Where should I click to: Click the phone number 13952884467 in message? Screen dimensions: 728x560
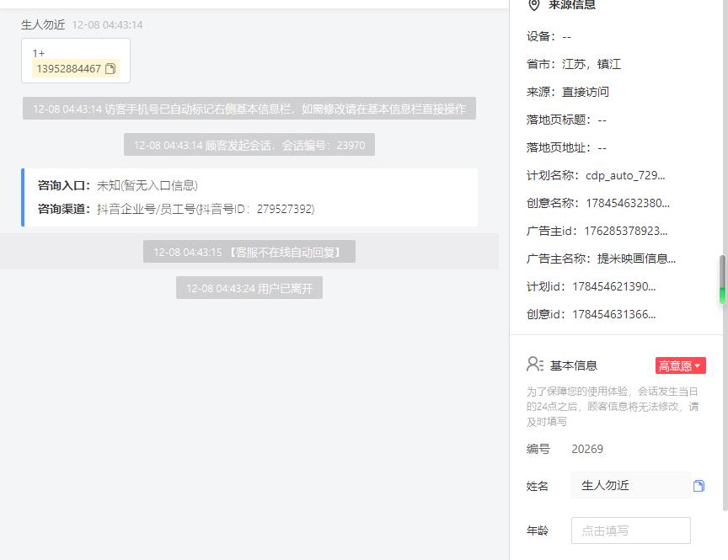click(69, 69)
